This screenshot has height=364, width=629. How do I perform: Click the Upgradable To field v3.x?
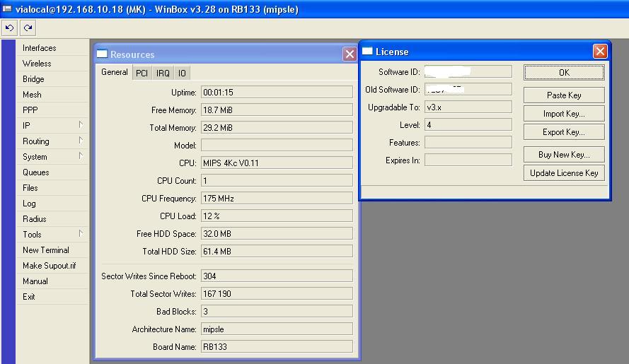point(468,107)
